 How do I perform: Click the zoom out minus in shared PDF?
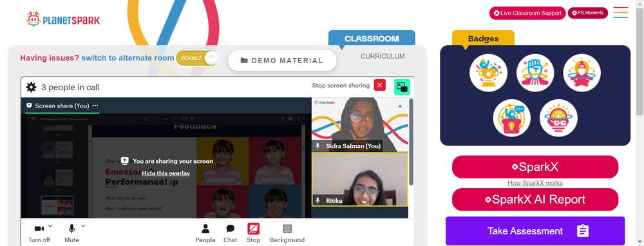pos(156,118)
